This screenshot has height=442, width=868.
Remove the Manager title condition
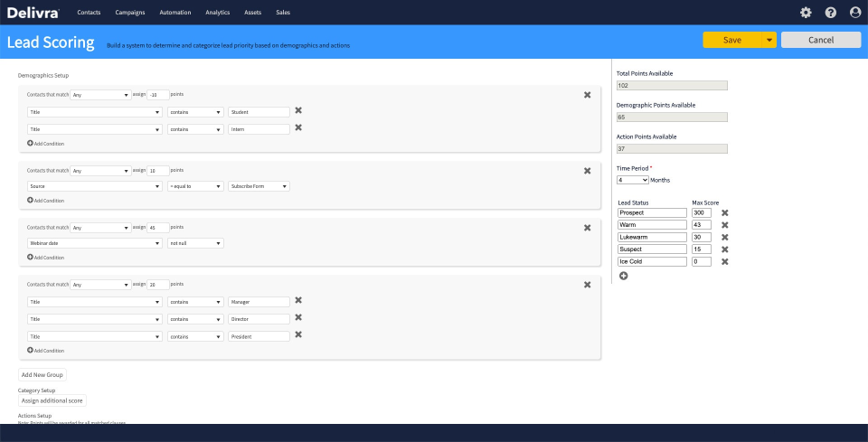coord(298,300)
